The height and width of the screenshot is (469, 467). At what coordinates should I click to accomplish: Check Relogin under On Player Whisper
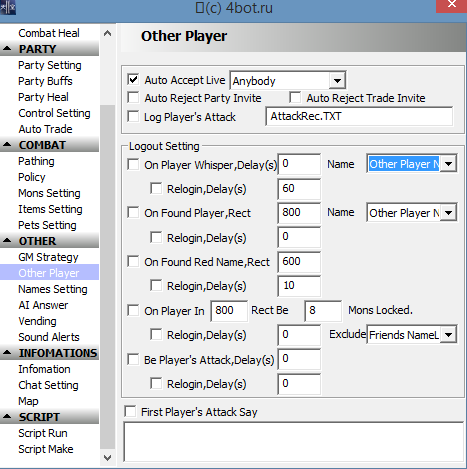[x=156, y=188]
